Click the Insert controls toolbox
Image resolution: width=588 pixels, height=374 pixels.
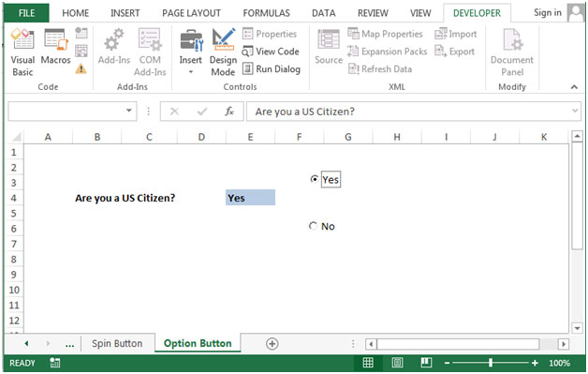click(x=190, y=51)
